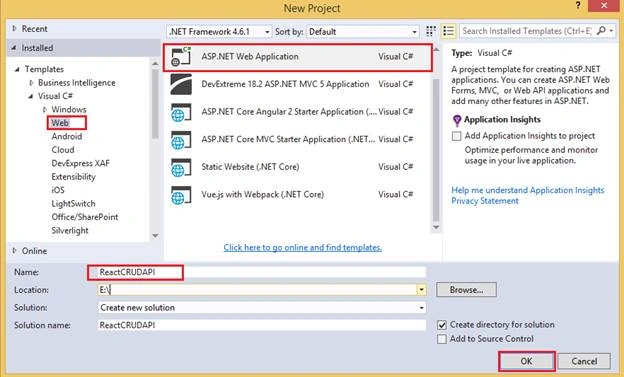The image size is (624, 377).
Task: Select the DevExpress XAF category
Action: 80,163
